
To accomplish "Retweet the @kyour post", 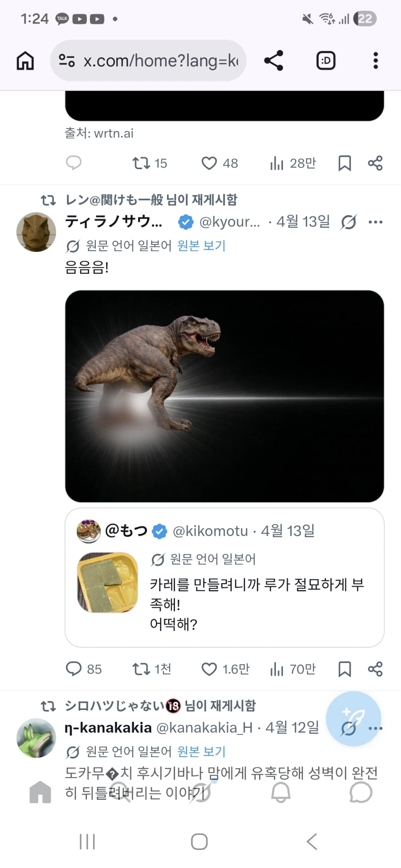I will pyautogui.click(x=142, y=669).
